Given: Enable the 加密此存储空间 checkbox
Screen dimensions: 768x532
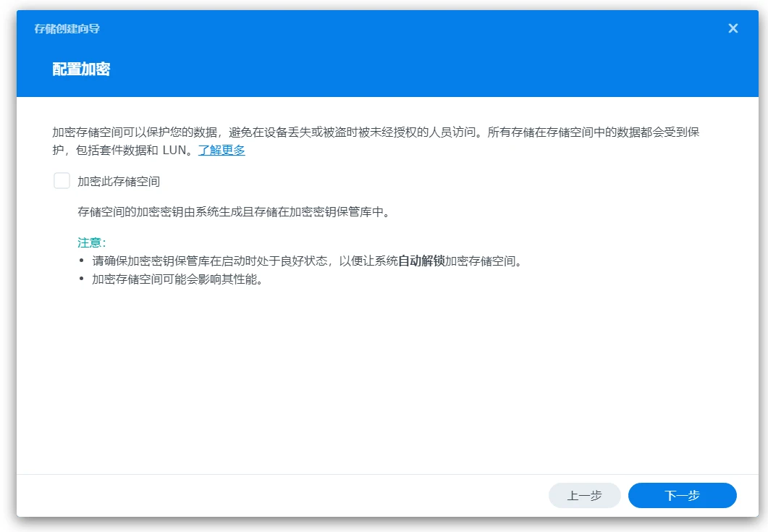Looking at the screenshot, I should 62,181.
